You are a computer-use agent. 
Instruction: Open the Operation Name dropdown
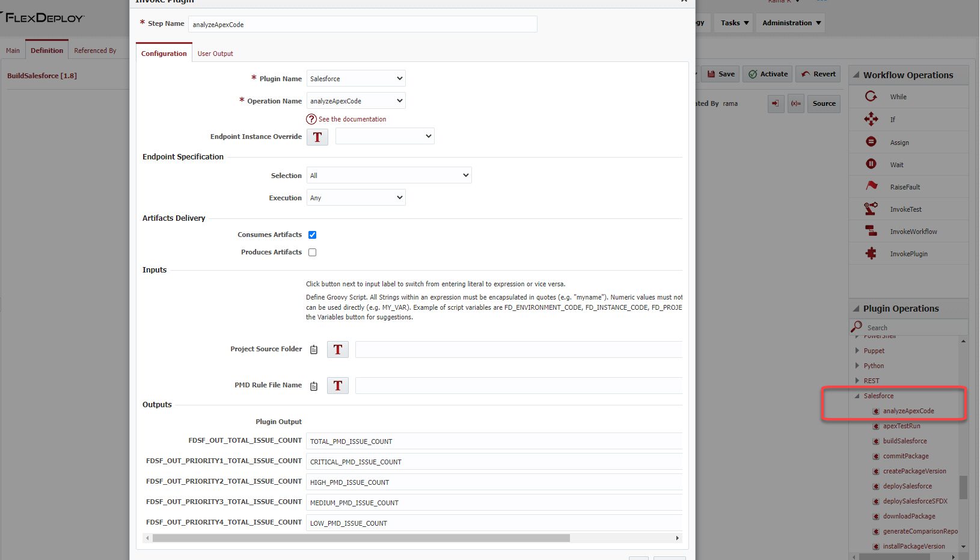pyautogui.click(x=356, y=101)
